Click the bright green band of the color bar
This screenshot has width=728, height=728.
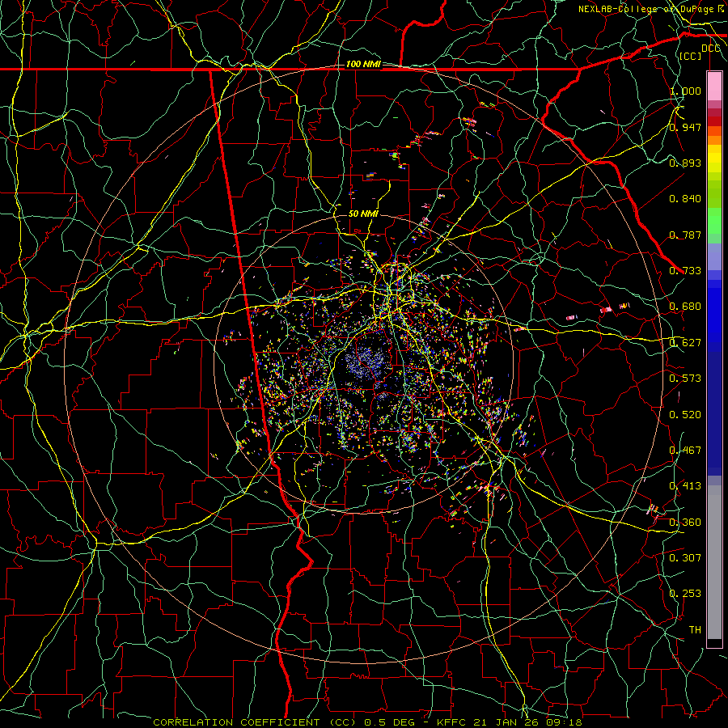[714, 221]
